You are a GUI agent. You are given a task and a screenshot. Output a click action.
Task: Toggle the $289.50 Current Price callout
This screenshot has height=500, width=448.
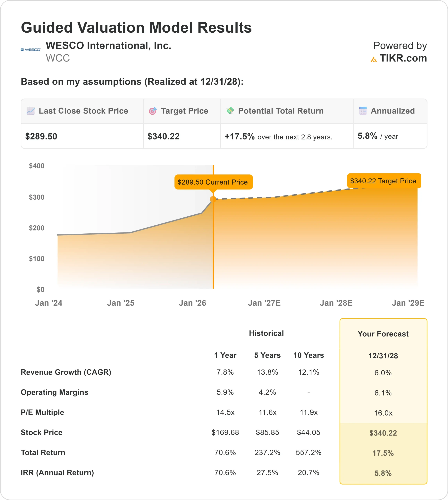(214, 182)
